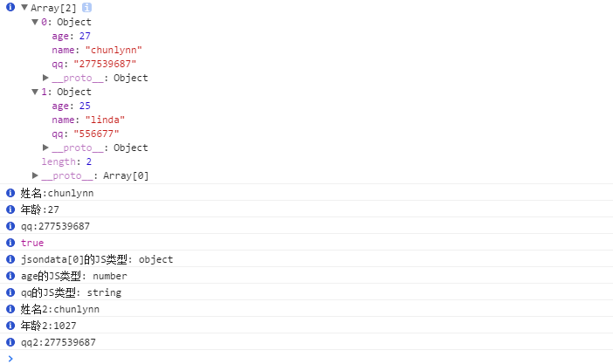Viewport: 613px width, 364px height.
Task: Click info icon beside 姓名:chunlynn log
Action: pyautogui.click(x=10, y=193)
